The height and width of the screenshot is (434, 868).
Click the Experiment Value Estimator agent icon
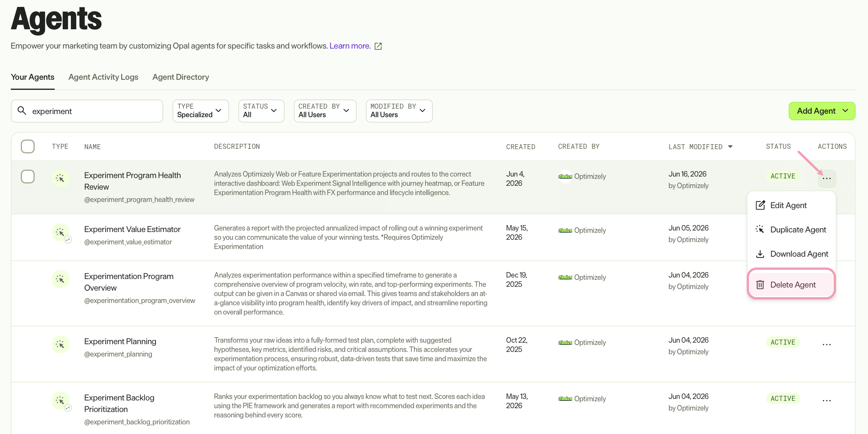click(60, 232)
